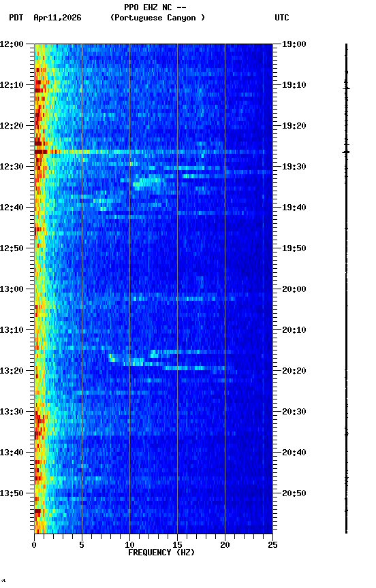Click the '0' frequency axis label
The image size is (376, 588).
tap(34, 545)
